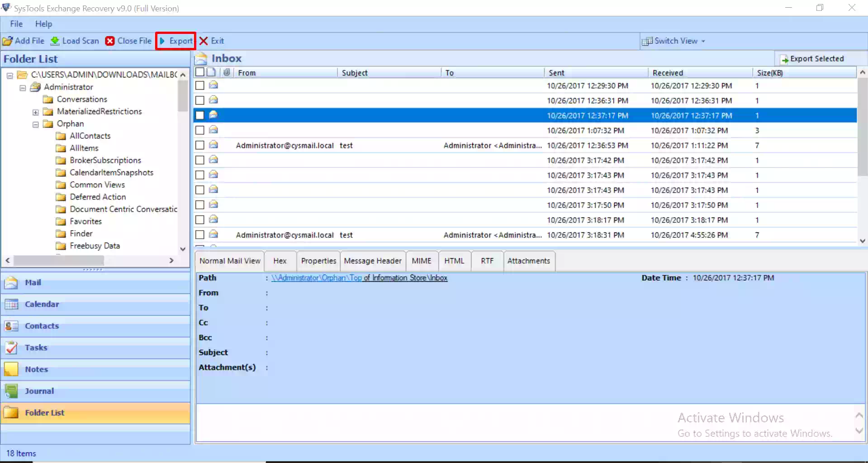Image resolution: width=868 pixels, height=463 pixels.
Task: Click envelope icon of 3:18:17 PM email
Action: point(213,219)
